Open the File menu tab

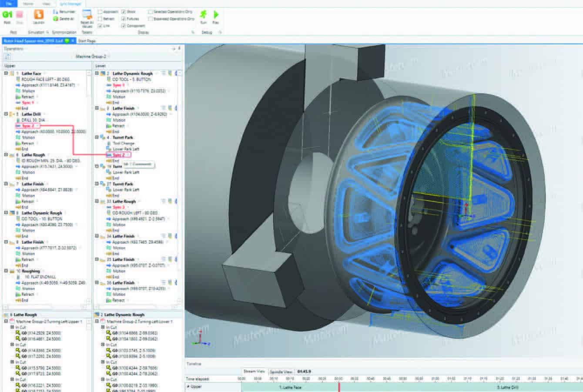click(x=9, y=3)
